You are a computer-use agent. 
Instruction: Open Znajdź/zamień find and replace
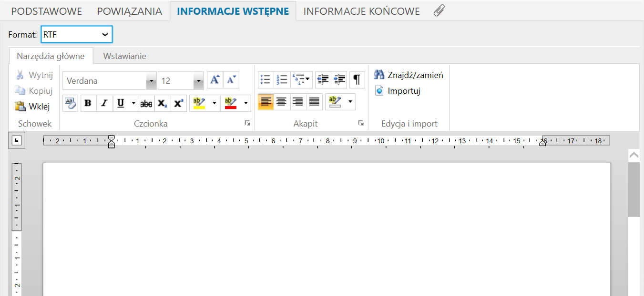point(409,75)
